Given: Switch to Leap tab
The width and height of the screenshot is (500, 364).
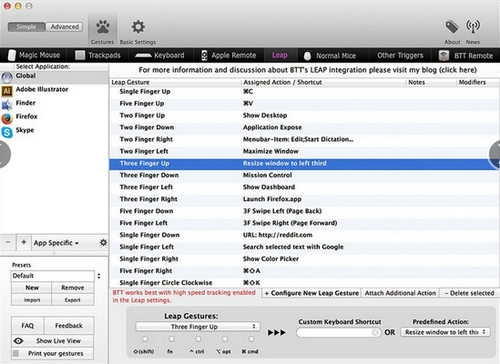Looking at the screenshot, I should coord(280,55).
